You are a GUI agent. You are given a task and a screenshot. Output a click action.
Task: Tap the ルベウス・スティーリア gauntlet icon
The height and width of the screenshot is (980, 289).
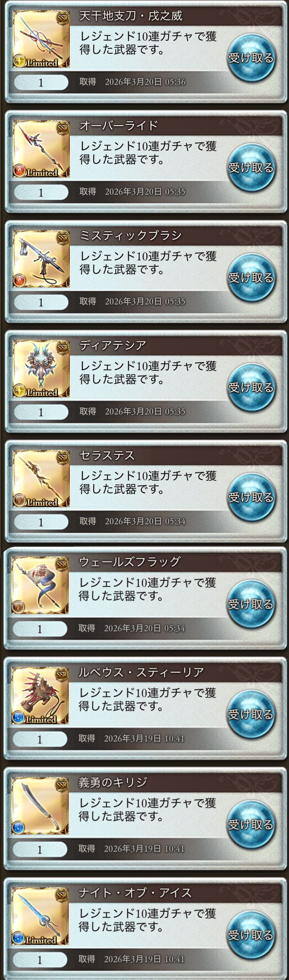pyautogui.click(x=40, y=695)
